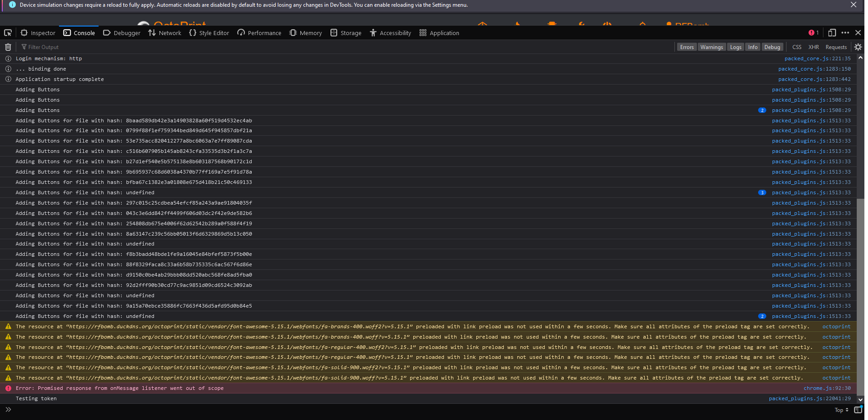This screenshot has width=868, height=420.
Task: Click the Console tab
Action: pos(79,33)
